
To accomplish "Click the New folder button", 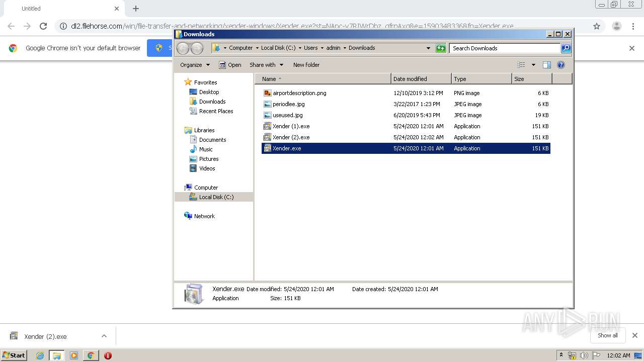I will [306, 65].
